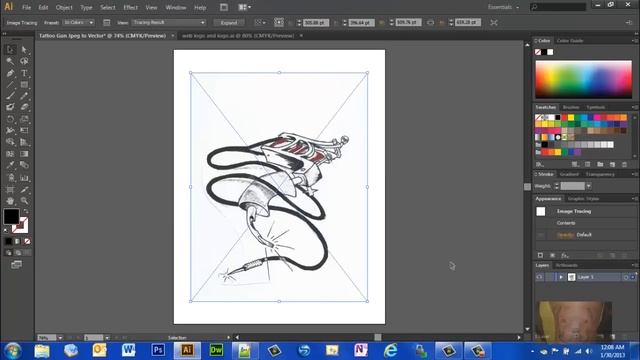Select the Shape Builder tool
The height and width of the screenshot is (360, 640).
pos(10,142)
